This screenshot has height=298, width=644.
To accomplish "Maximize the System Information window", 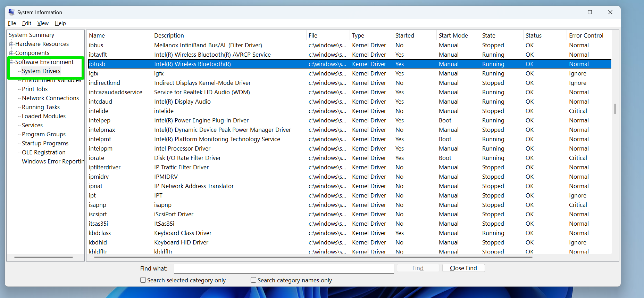I will (x=589, y=12).
